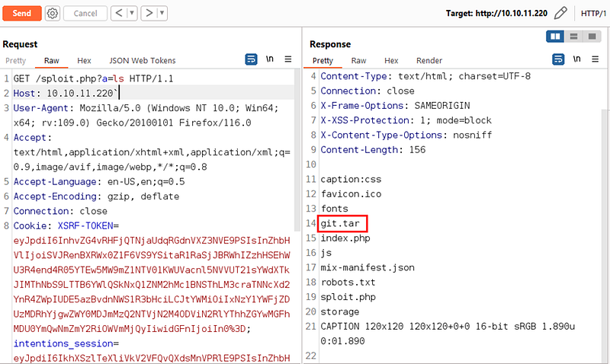The width and height of the screenshot is (610, 364).
Task: Select top-bottom stacked layout icon
Action: (573, 37)
